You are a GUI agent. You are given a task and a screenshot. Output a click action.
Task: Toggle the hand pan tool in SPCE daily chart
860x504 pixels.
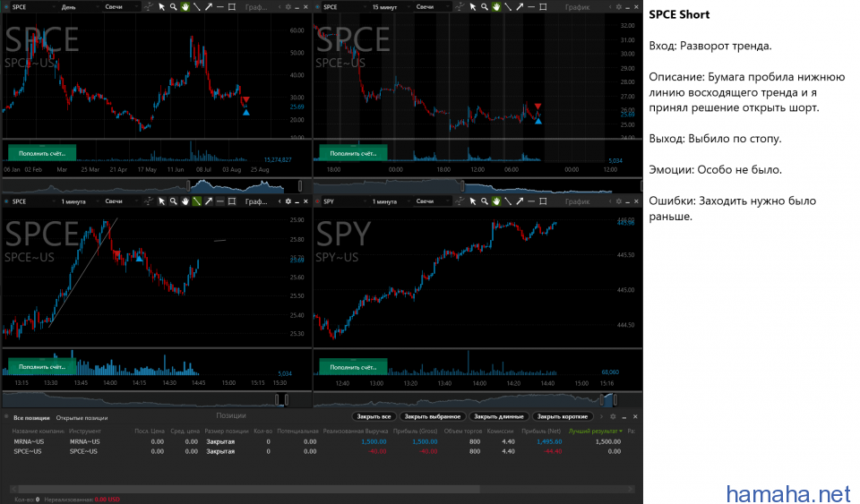[185, 6]
